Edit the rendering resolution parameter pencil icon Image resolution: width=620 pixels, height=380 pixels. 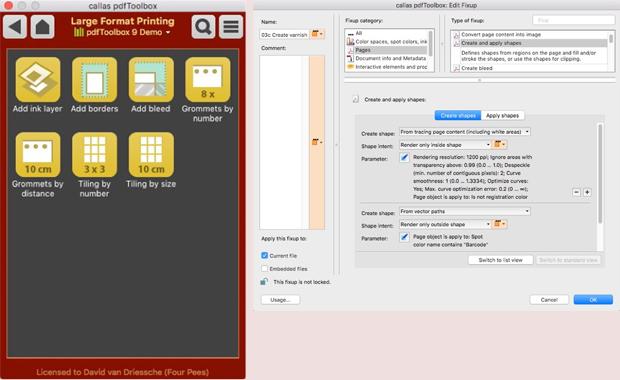[x=404, y=158]
